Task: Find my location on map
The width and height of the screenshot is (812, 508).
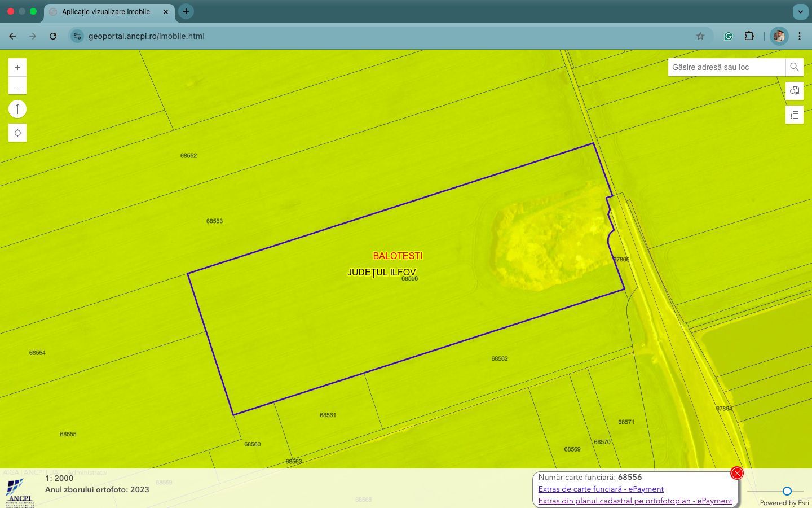Action: (x=17, y=133)
